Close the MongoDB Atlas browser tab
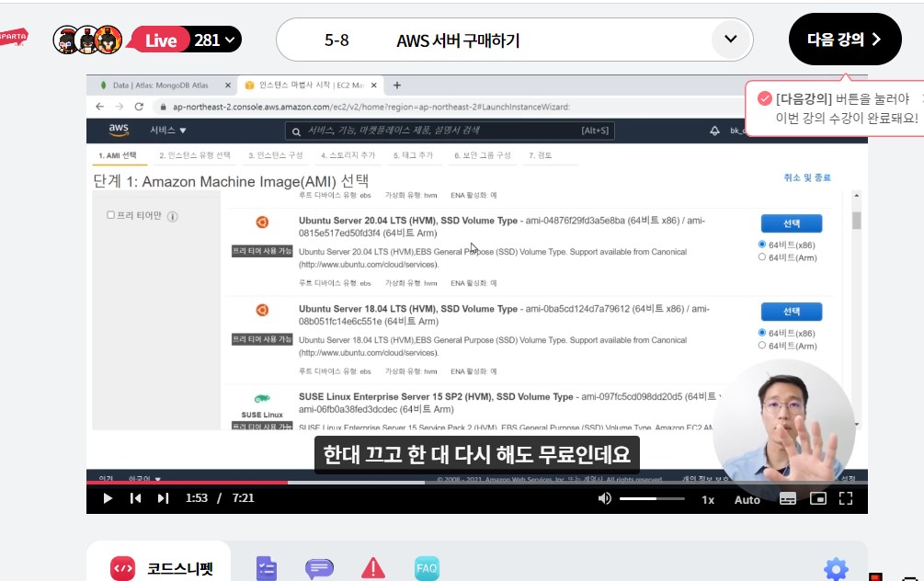The width and height of the screenshot is (924, 581). [x=228, y=85]
